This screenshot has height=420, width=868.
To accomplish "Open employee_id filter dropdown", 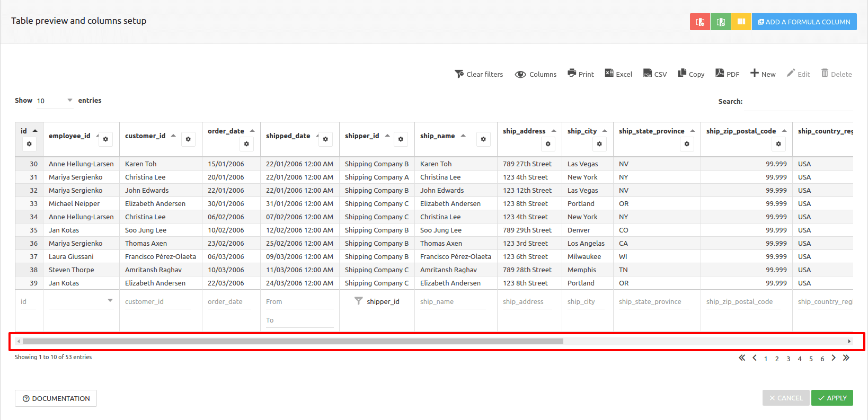I will 81,301.
